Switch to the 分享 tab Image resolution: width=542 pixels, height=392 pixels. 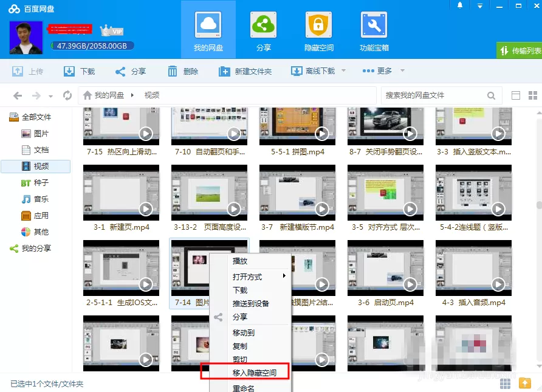coord(263,30)
